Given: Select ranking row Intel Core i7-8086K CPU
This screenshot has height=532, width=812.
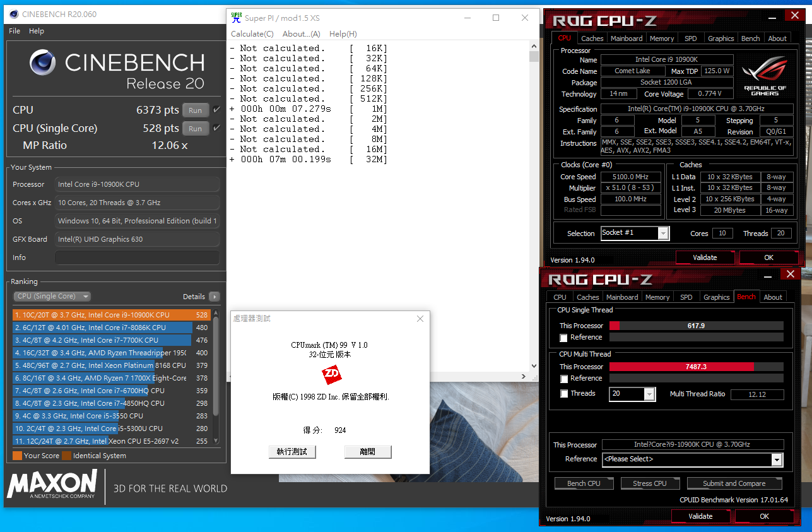Looking at the screenshot, I should 111,328.
